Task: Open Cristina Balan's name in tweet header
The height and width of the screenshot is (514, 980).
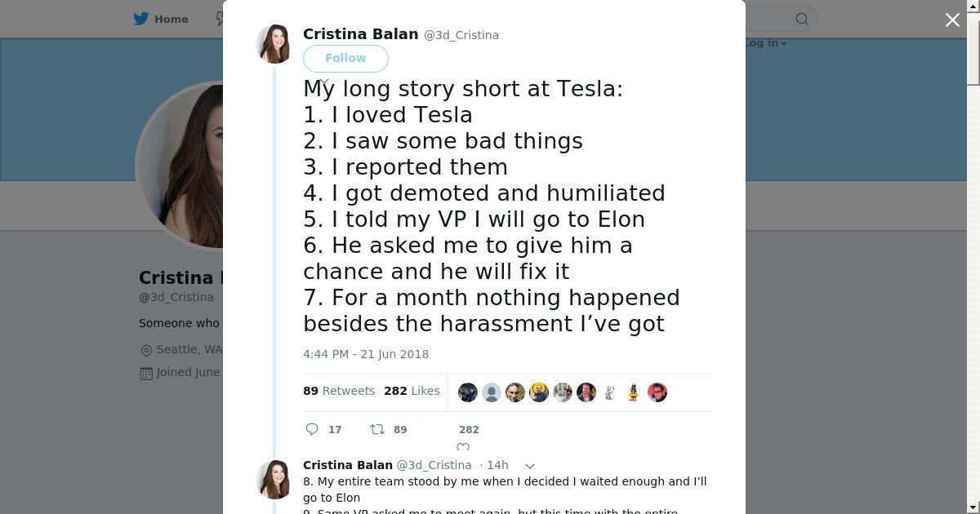Action: point(360,34)
